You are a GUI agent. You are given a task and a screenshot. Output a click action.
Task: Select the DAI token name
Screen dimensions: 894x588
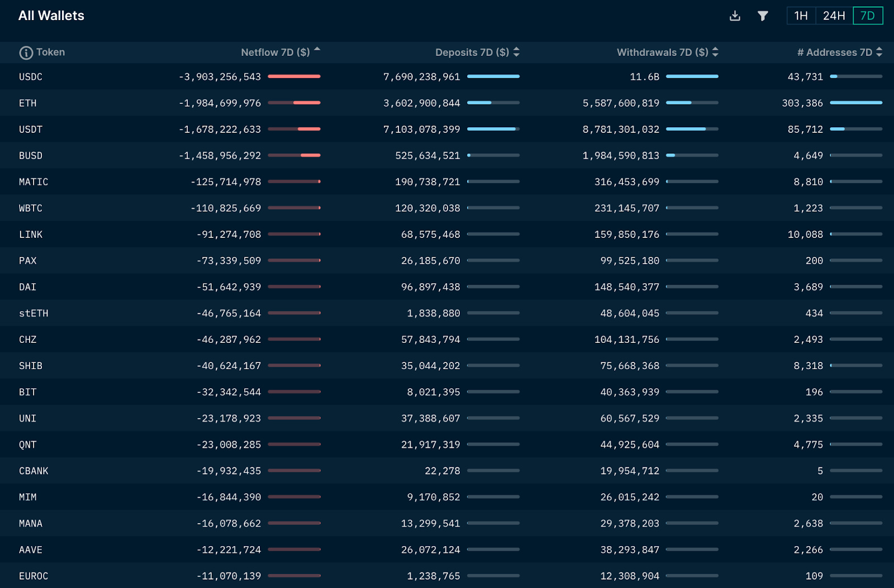[x=27, y=286]
